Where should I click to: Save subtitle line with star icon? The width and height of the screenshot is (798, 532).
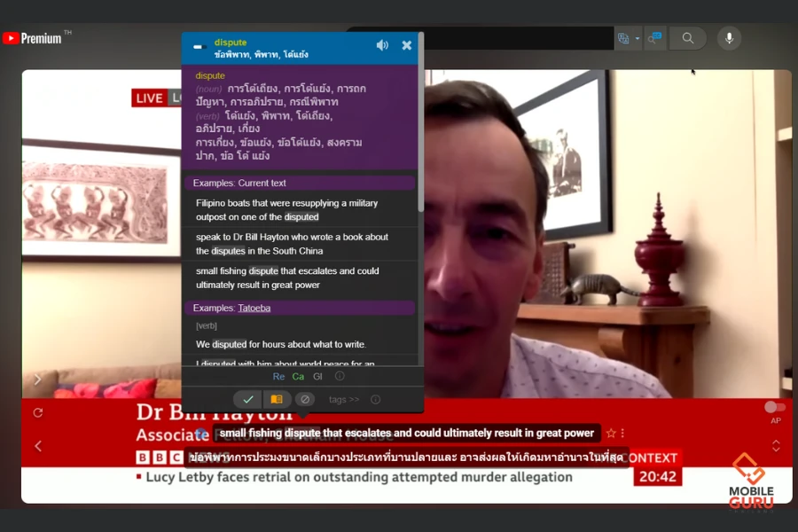(611, 434)
